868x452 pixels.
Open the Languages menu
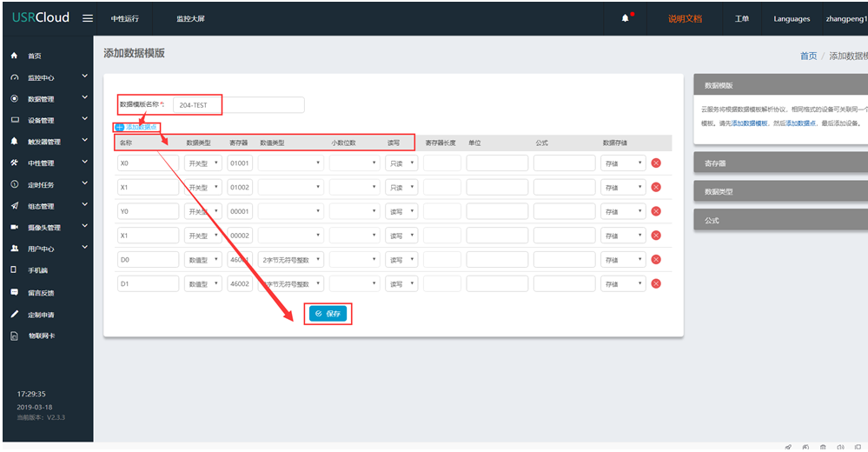pyautogui.click(x=791, y=18)
